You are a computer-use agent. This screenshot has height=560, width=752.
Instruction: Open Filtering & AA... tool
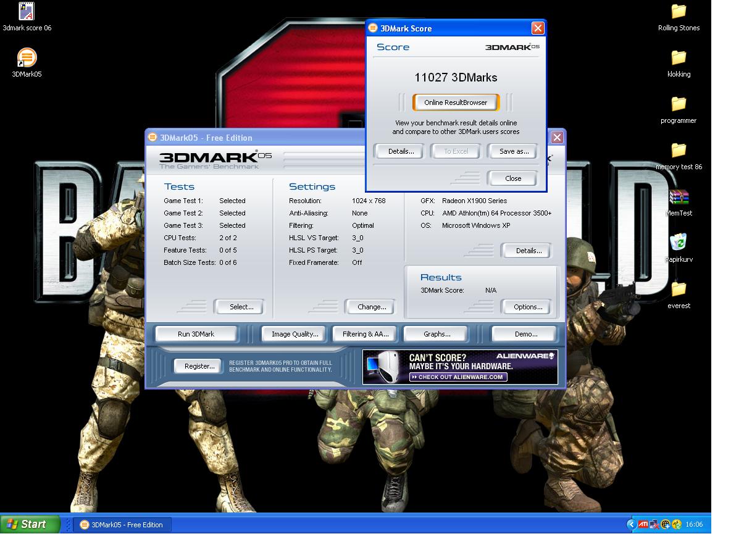[366, 334]
